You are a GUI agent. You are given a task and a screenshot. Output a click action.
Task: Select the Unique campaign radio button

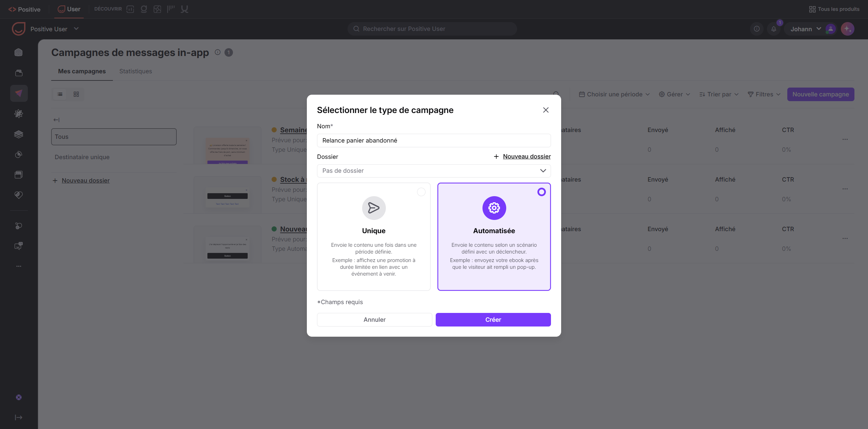click(421, 192)
